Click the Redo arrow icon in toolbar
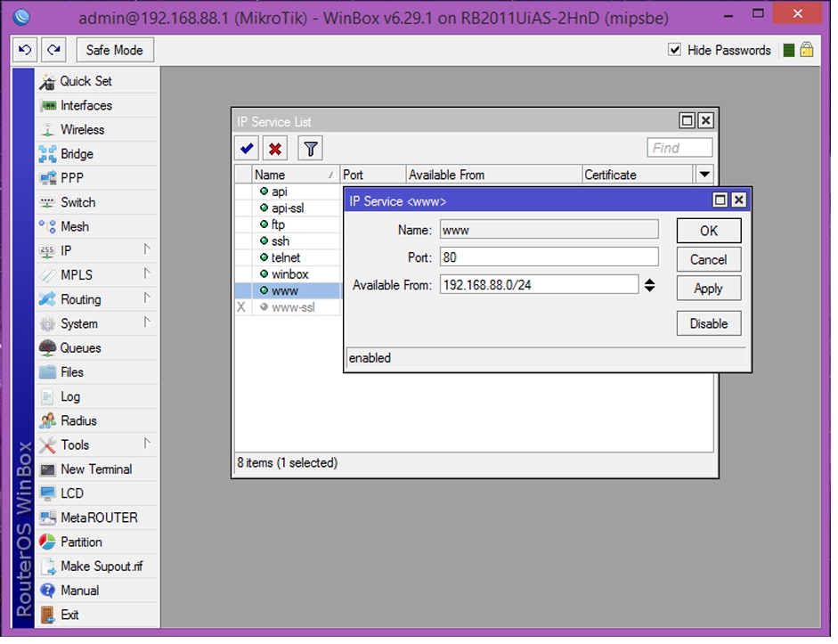 (54, 50)
